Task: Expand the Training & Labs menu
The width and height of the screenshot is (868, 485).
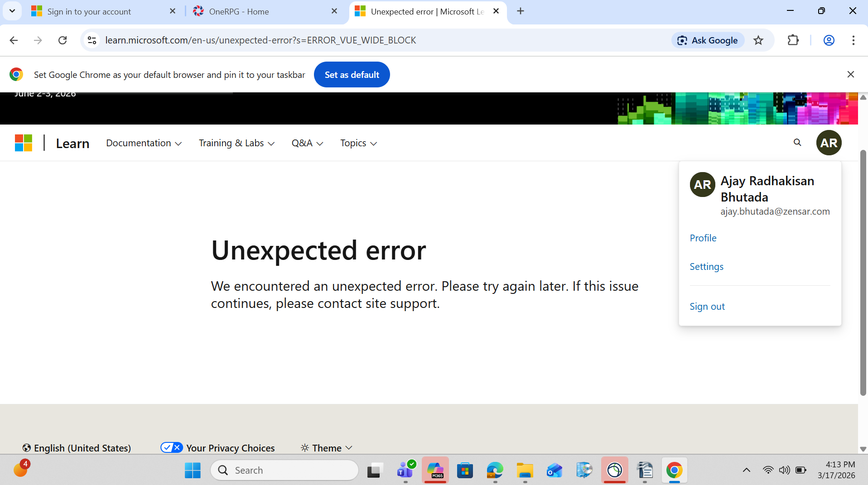Action: tap(236, 143)
